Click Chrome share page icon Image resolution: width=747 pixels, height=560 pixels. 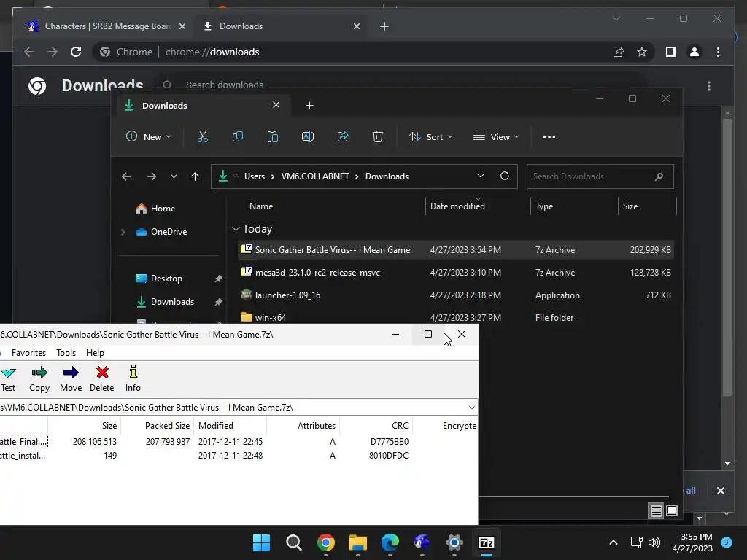619,52
